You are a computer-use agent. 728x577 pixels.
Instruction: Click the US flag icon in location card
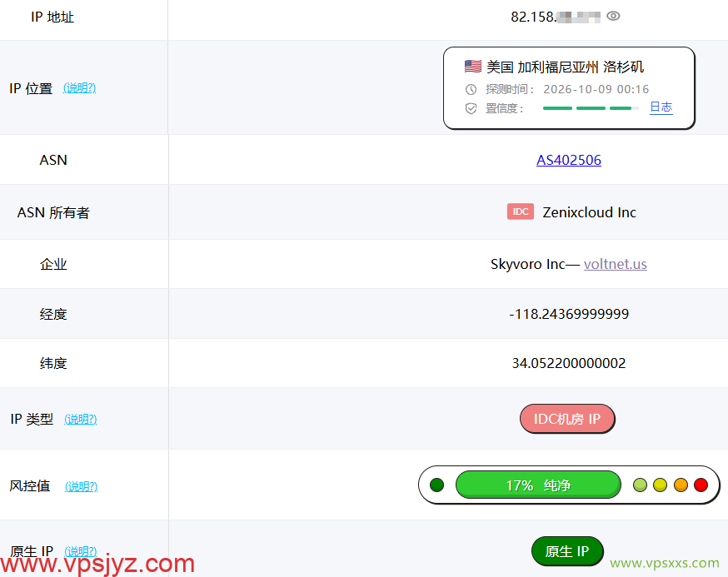pos(472,67)
